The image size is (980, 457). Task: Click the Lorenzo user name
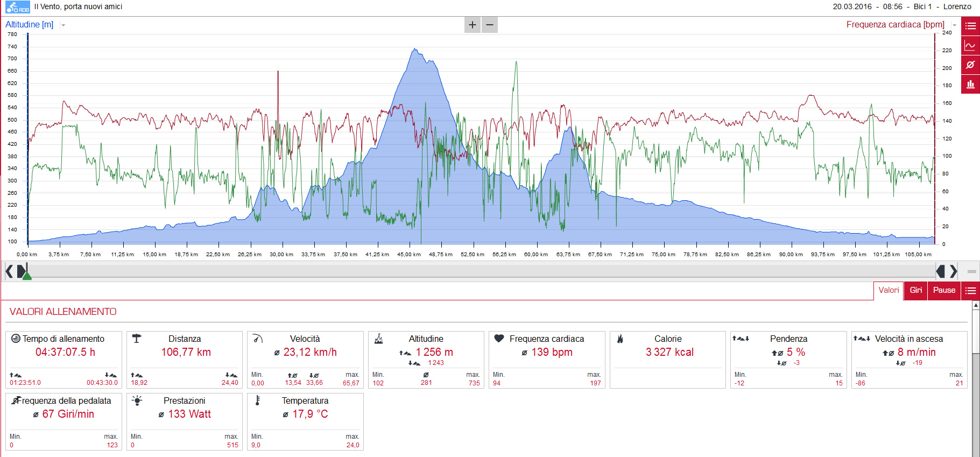click(x=957, y=6)
